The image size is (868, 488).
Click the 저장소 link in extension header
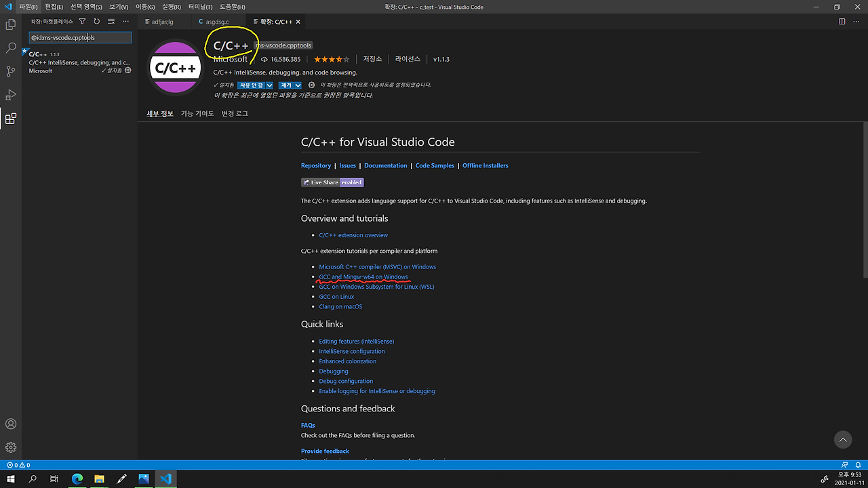(x=372, y=59)
